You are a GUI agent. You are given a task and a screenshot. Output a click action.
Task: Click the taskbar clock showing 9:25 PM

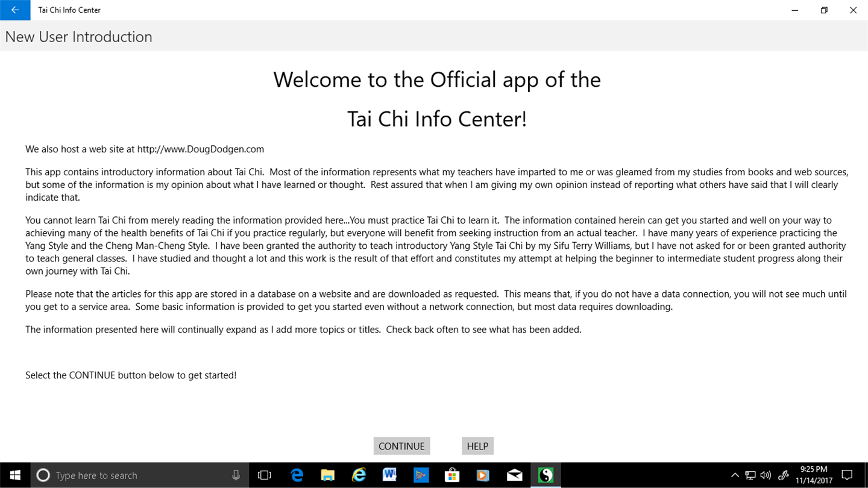tap(814, 475)
